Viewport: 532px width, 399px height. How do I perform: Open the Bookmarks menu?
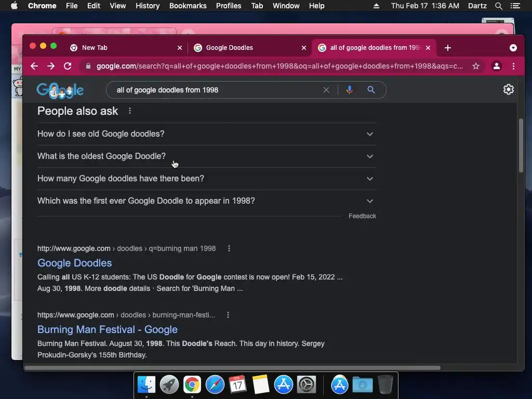pyautogui.click(x=188, y=6)
